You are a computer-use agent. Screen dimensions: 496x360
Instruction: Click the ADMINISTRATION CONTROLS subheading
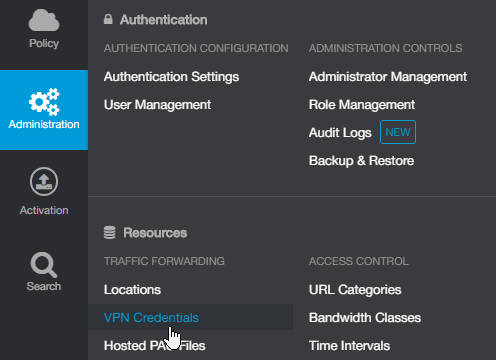pos(385,48)
